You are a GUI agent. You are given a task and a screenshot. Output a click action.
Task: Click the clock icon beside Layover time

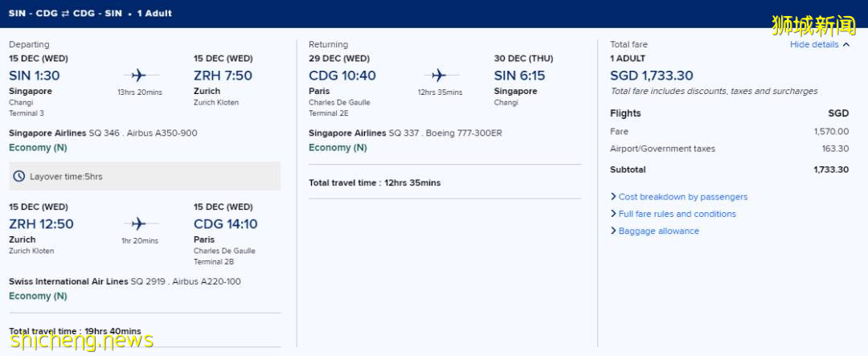click(x=19, y=176)
